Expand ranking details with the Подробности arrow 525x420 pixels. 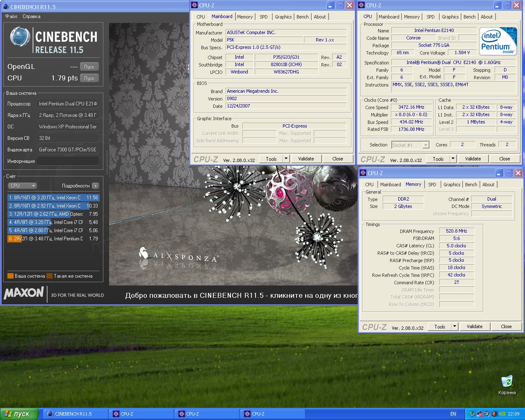pos(96,186)
